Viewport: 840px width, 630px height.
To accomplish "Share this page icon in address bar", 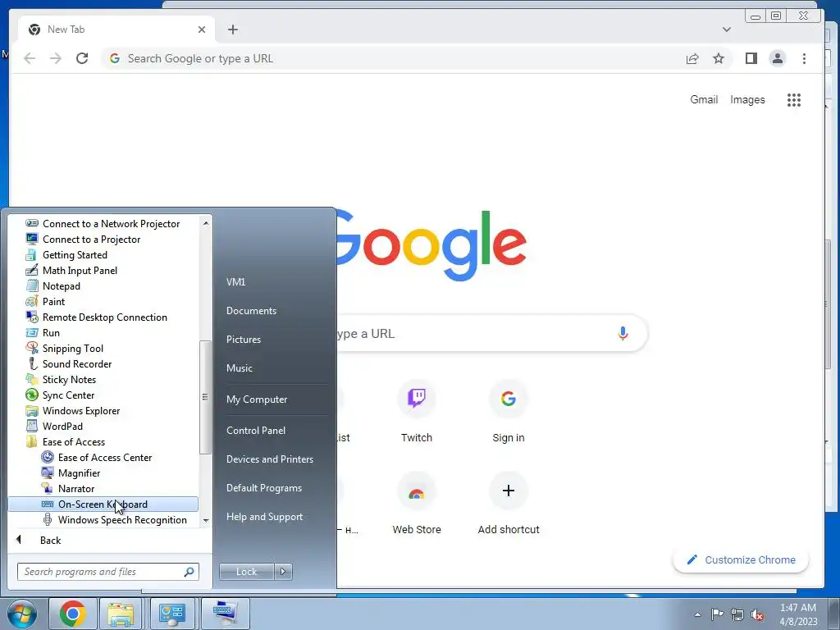I will coord(692,58).
